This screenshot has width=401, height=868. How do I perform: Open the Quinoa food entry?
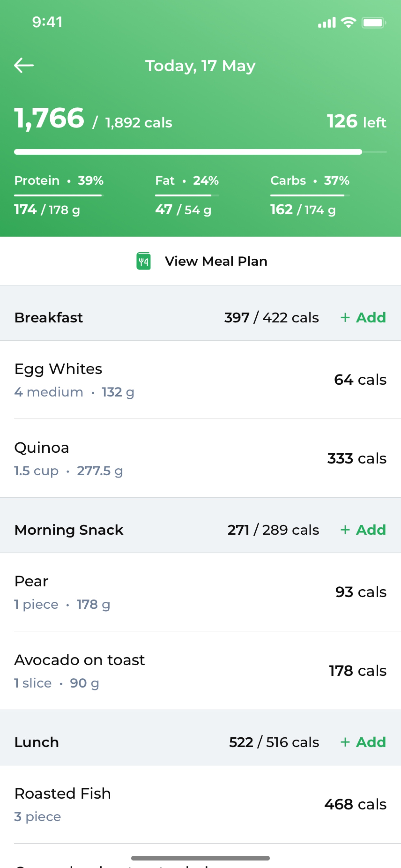[x=201, y=458]
